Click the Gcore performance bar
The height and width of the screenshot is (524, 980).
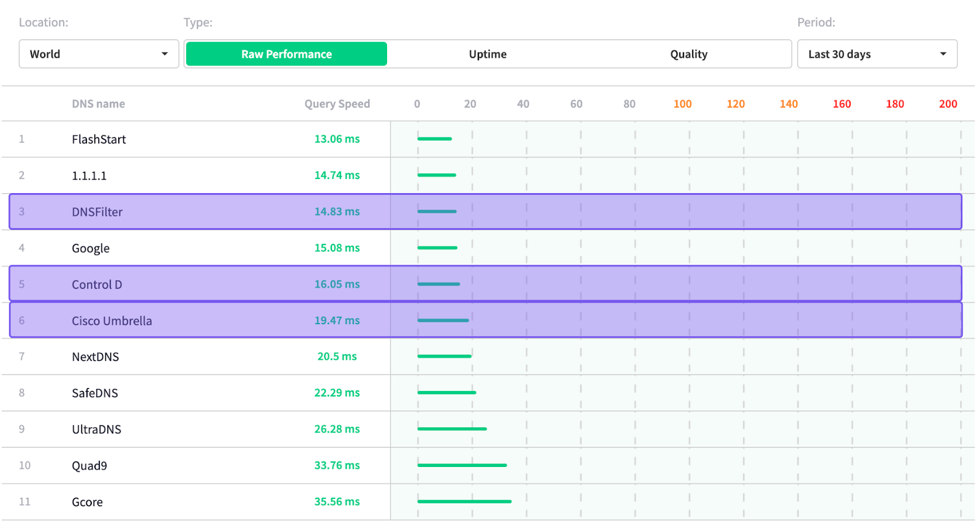click(464, 501)
